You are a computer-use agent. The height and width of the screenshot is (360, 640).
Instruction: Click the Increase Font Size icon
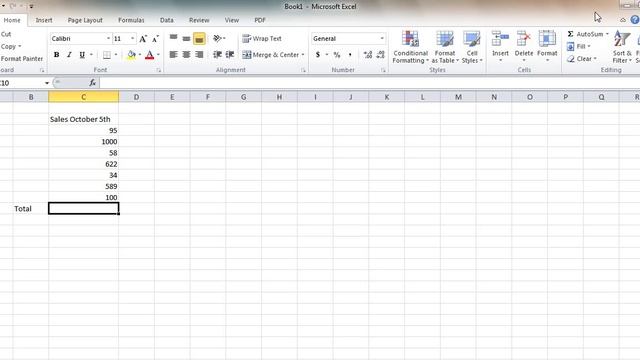(143, 39)
